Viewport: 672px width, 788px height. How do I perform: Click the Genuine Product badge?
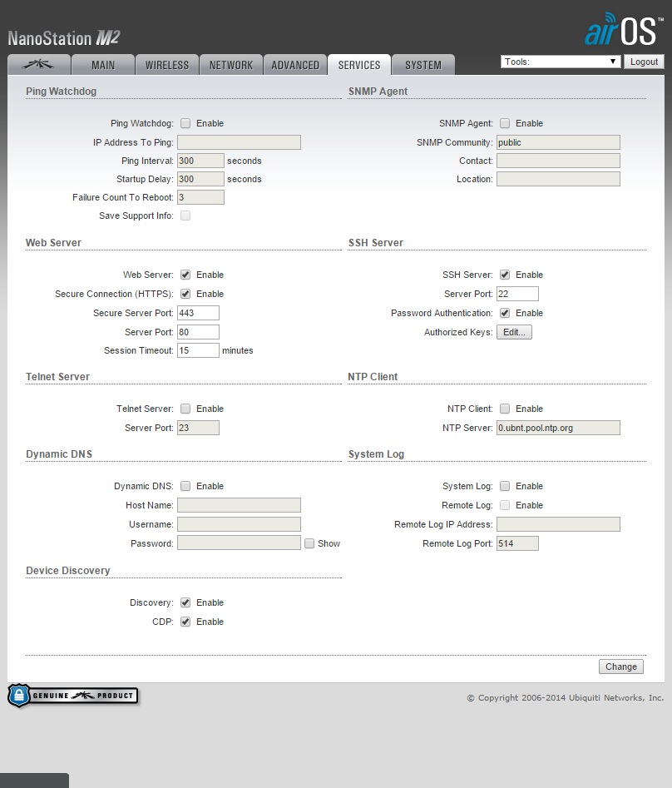pyautogui.click(x=73, y=696)
